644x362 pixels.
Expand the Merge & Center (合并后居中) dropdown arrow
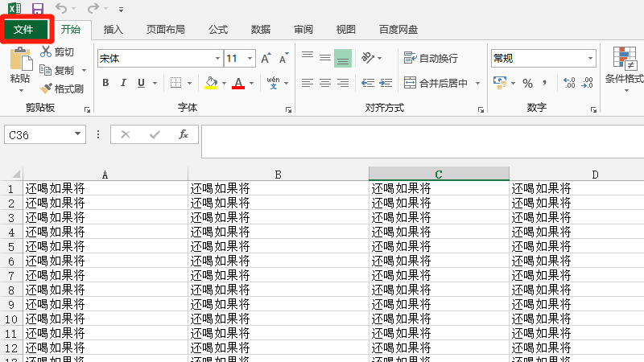[477, 83]
